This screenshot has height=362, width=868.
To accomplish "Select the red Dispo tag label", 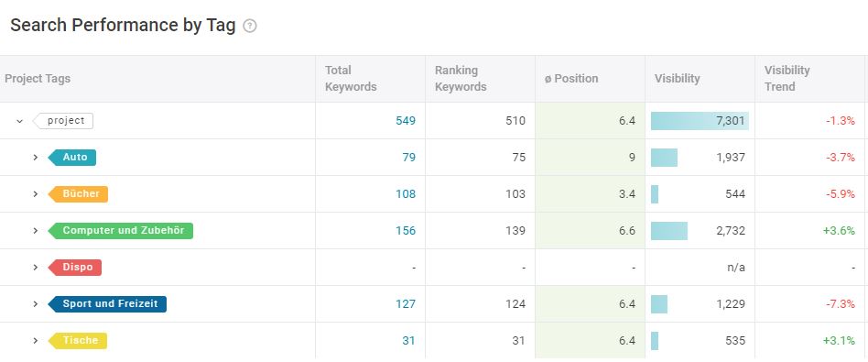I will coord(75,268).
